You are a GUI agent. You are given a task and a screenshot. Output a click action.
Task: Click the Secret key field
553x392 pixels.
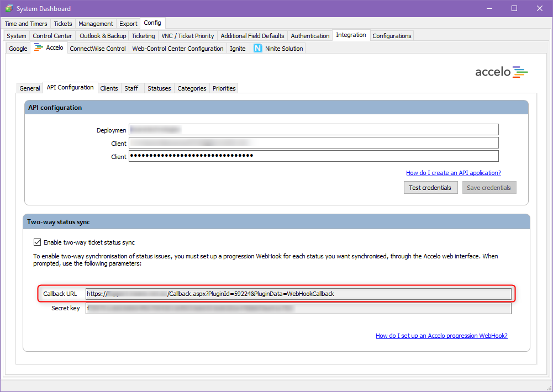click(298, 308)
